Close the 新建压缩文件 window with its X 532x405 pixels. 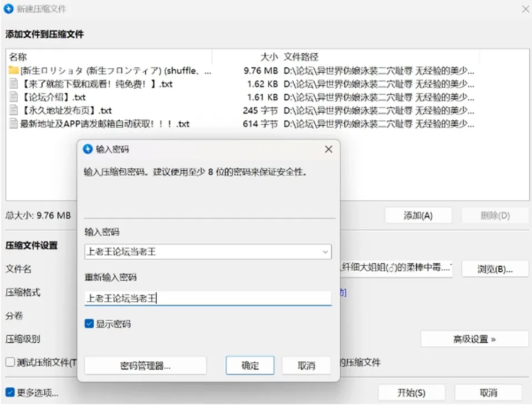(525, 9)
